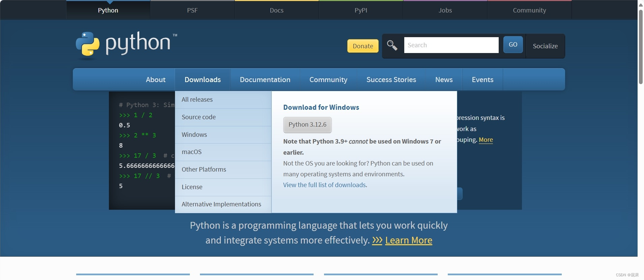Choose Windows in the Downloads menu

click(223, 135)
